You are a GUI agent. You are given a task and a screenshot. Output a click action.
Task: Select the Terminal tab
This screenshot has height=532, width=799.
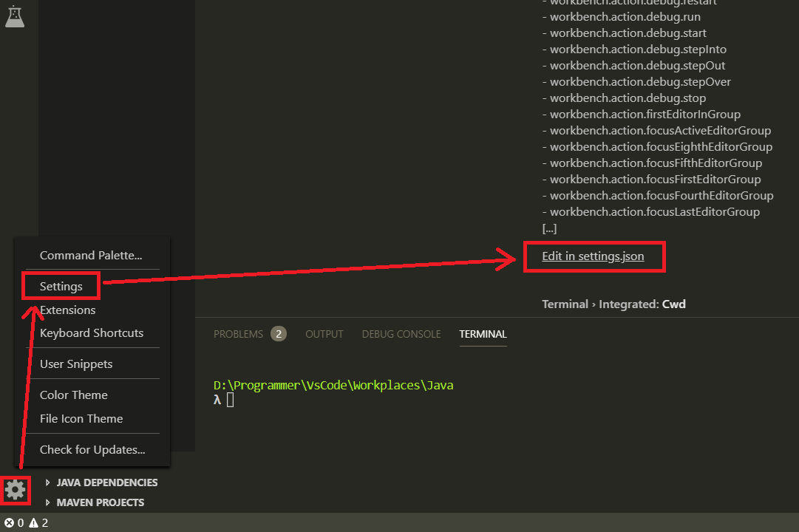click(x=483, y=333)
